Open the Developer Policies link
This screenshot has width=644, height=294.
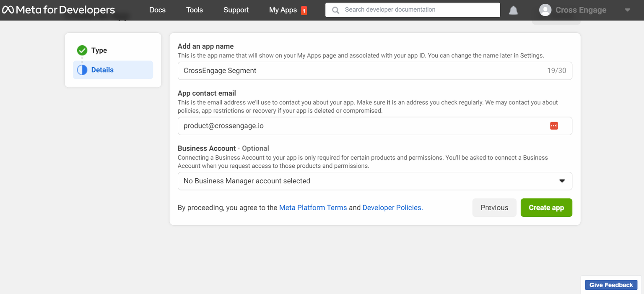click(392, 208)
